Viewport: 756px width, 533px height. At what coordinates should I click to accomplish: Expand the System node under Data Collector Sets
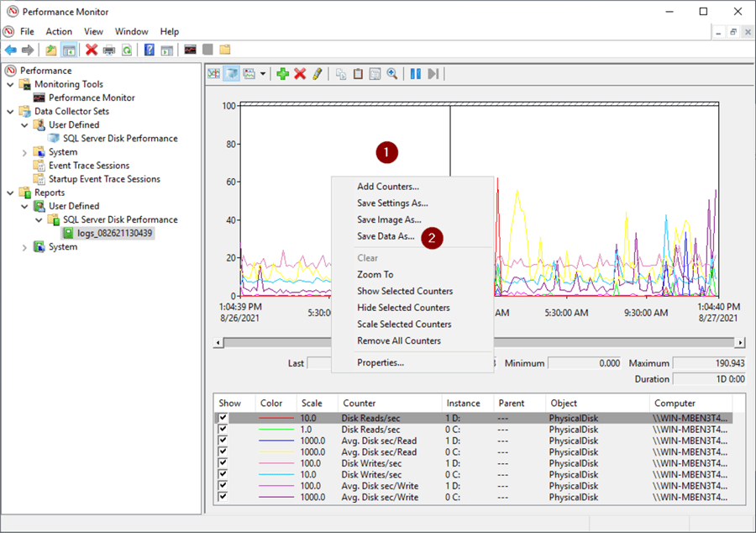[x=24, y=152]
